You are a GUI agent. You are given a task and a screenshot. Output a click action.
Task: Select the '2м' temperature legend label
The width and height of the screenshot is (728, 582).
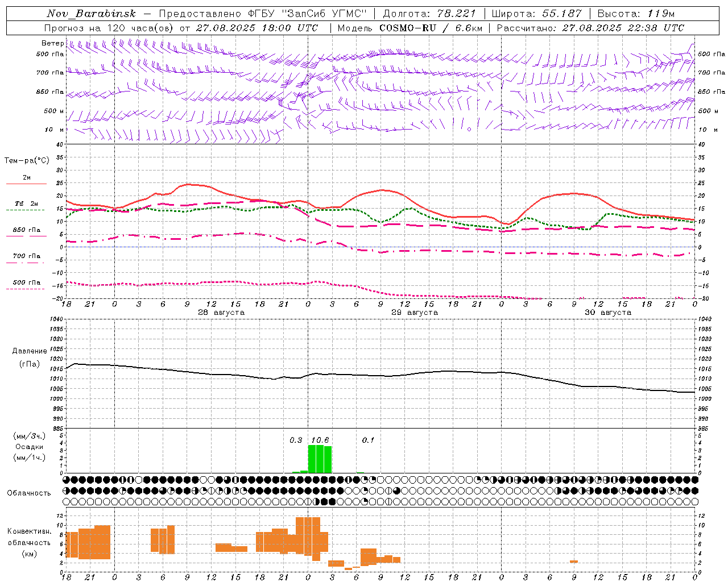(x=27, y=177)
